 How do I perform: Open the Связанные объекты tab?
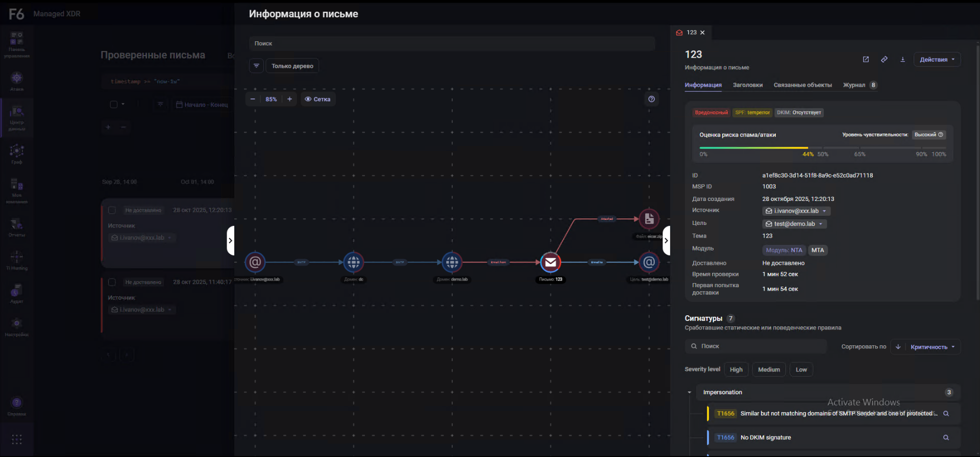point(802,85)
